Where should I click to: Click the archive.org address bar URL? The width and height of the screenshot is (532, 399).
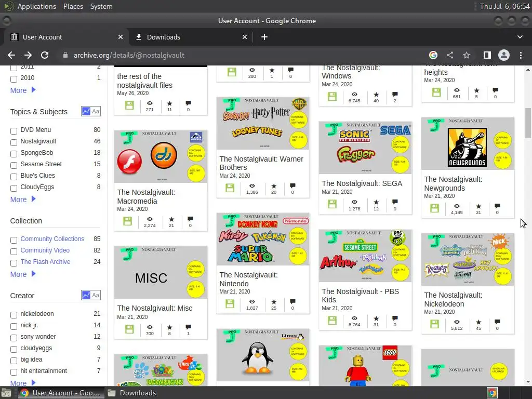[x=129, y=55]
